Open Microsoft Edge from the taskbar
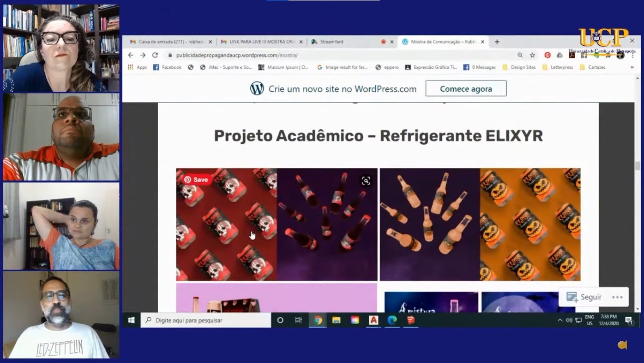 [392, 320]
